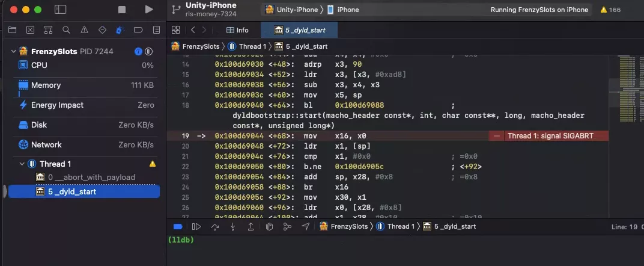Screen dimensions: 644x266
Task: Click 5 _dyld_start in the editor jump bar
Action: [301, 46]
